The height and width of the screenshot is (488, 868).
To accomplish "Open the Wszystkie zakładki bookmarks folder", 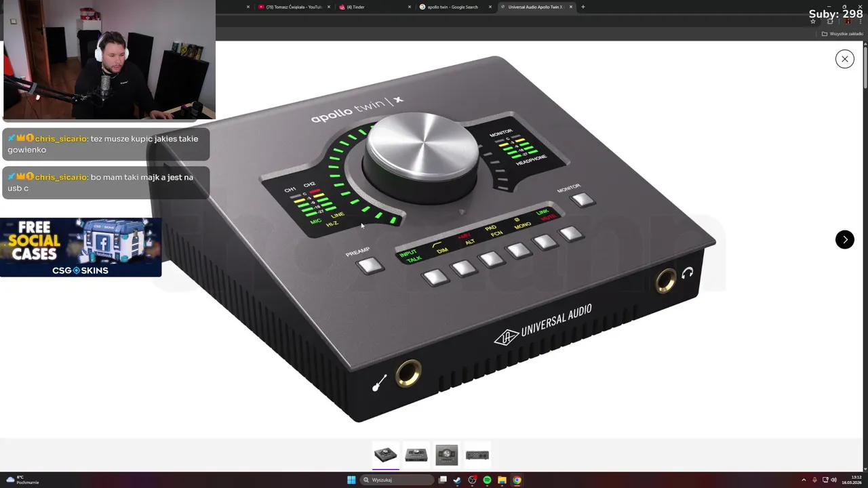I will (842, 33).
